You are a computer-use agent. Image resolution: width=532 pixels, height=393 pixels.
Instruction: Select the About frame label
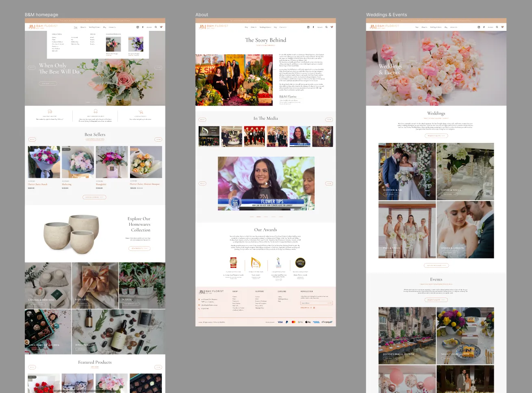click(x=202, y=15)
